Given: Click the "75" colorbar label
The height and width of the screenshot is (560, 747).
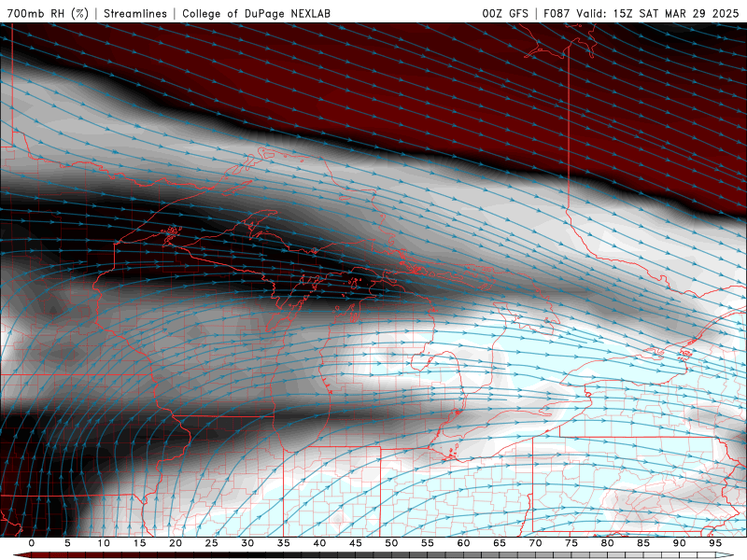Looking at the screenshot, I should 571,543.
